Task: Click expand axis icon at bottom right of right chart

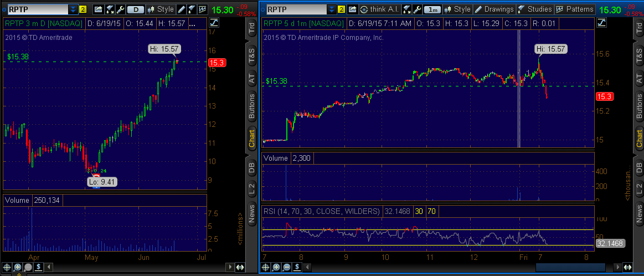Action: (627, 267)
